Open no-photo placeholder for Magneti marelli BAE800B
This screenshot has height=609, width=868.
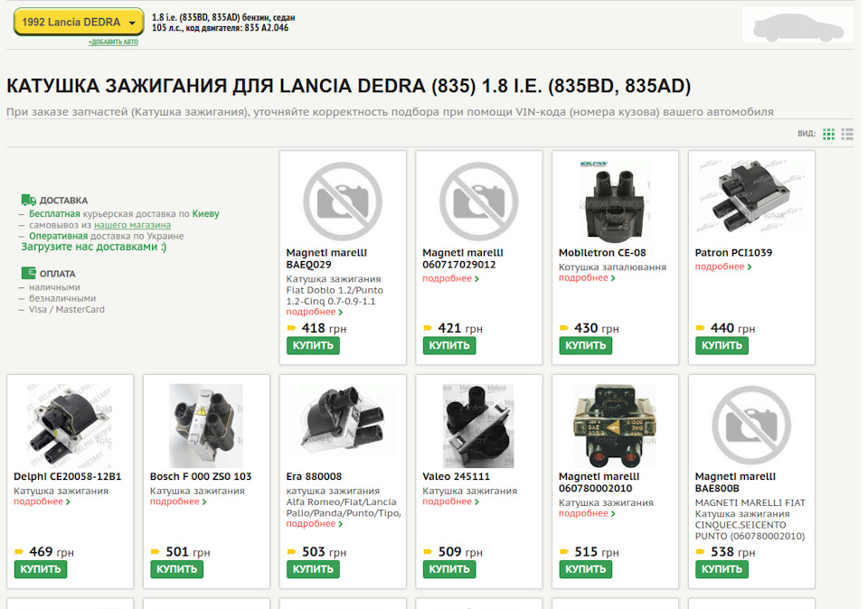(x=751, y=426)
